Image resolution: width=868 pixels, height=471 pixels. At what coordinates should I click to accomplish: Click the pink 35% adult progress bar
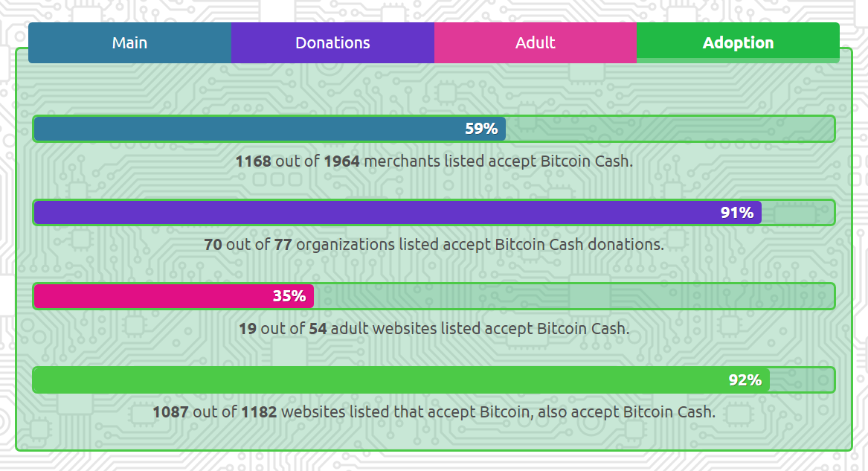tap(434, 296)
